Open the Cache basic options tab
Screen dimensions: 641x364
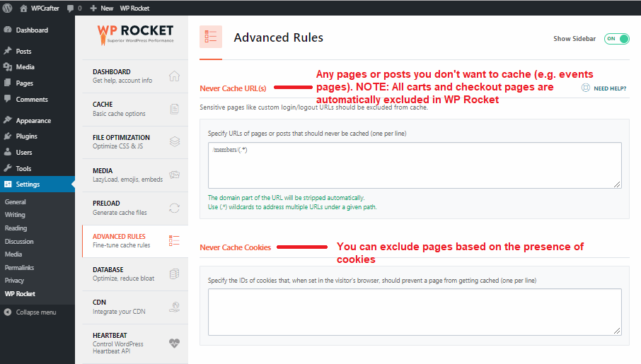coord(135,109)
